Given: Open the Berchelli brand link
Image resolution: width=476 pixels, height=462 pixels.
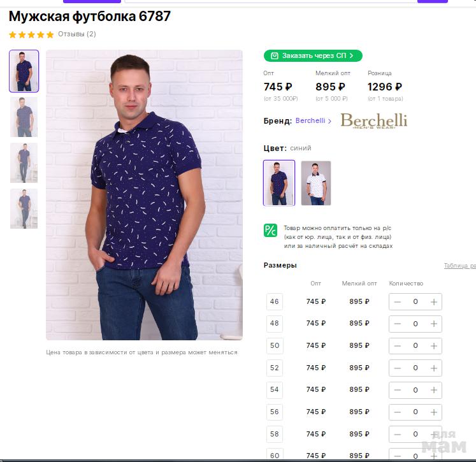Looking at the screenshot, I should (313, 120).
